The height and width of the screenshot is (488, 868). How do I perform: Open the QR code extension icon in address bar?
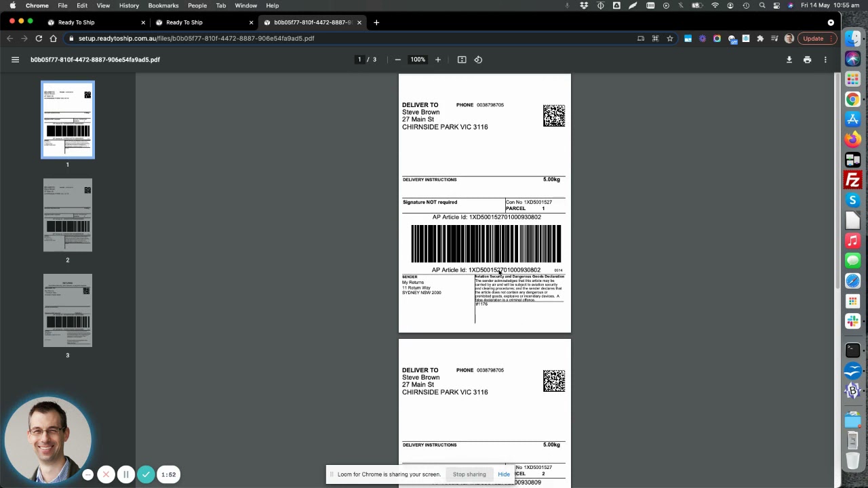[655, 39]
